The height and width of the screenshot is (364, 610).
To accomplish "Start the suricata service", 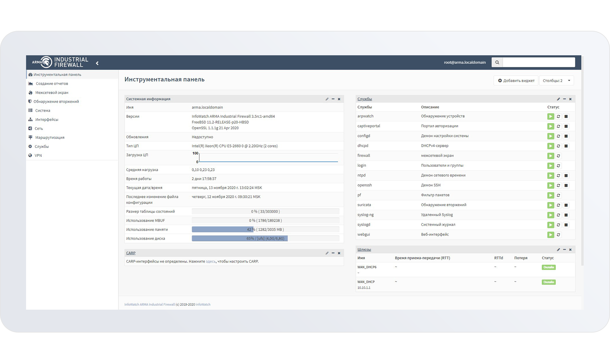I will (x=551, y=205).
